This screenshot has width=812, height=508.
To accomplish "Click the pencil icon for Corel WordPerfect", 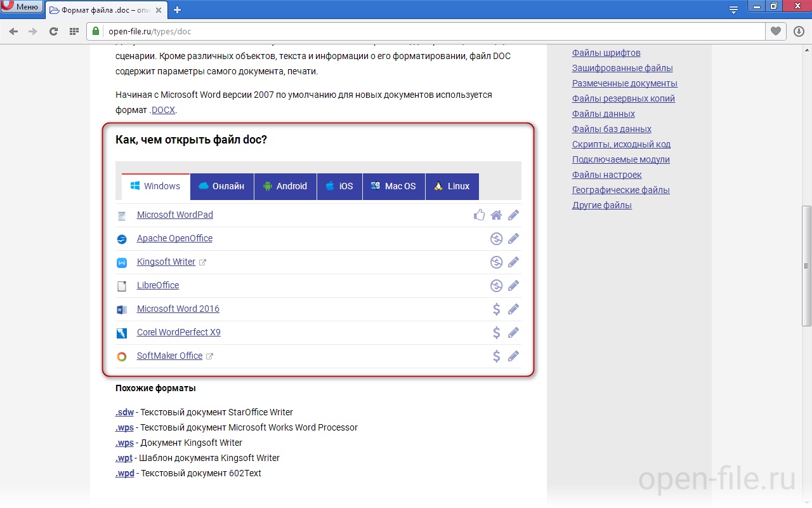I will (x=513, y=332).
